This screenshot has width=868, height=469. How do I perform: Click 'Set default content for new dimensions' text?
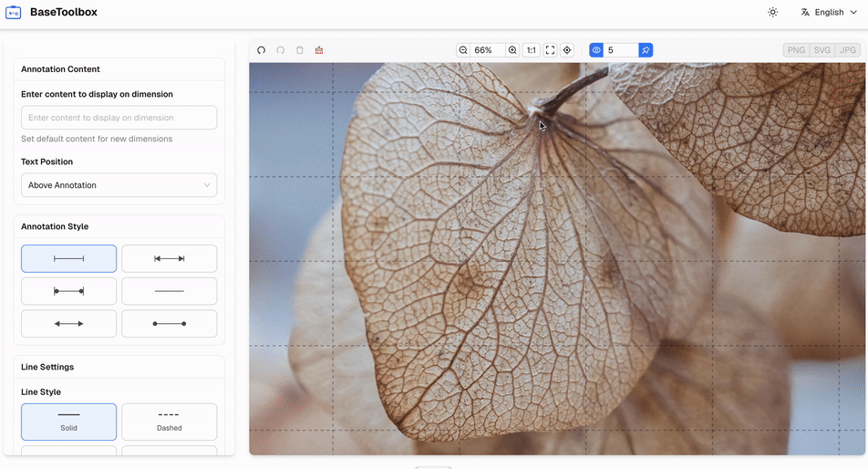[x=97, y=139]
